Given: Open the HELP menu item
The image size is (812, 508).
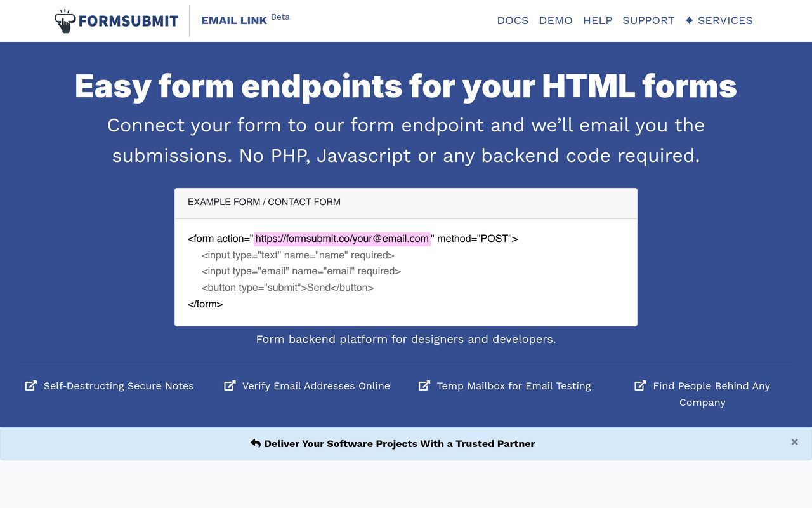Looking at the screenshot, I should [598, 20].
